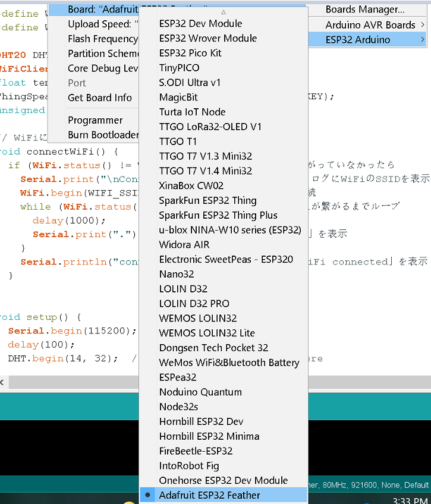
Task: Select Widora AIR board
Action: click(224, 245)
